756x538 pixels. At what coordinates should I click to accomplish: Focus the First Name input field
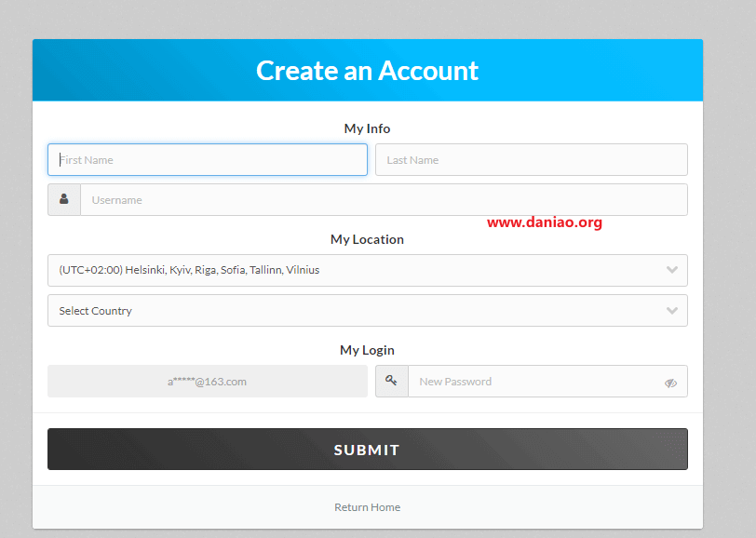208,159
